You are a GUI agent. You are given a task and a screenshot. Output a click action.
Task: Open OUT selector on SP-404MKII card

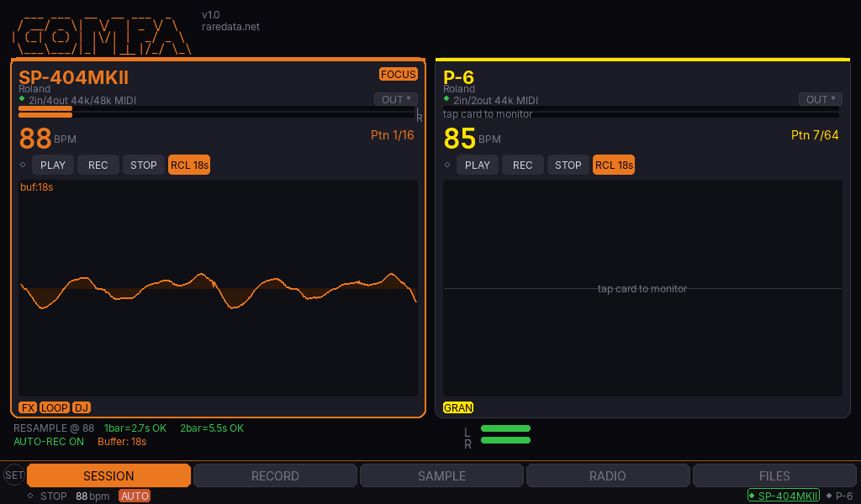click(396, 99)
